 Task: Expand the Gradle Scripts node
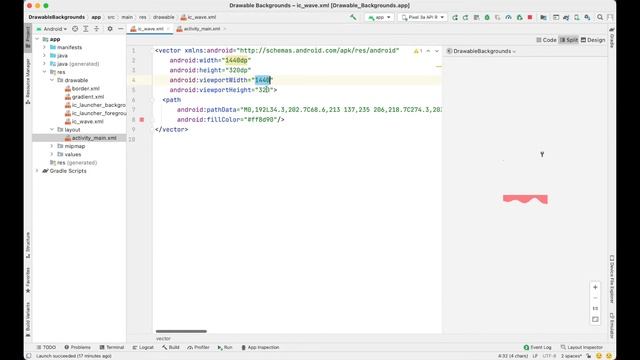click(x=38, y=171)
